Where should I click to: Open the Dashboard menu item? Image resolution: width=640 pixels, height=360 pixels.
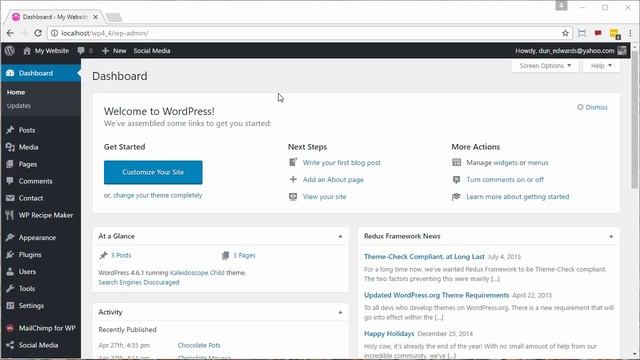[x=41, y=73]
